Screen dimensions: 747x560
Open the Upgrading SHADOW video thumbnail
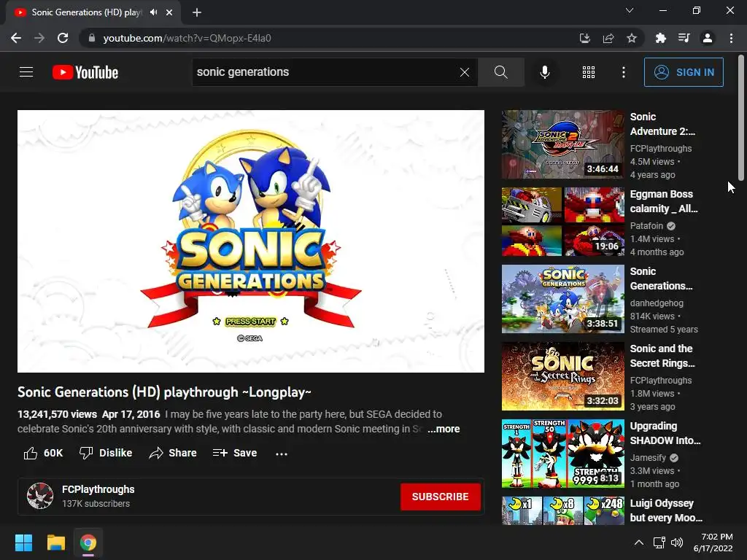562,454
